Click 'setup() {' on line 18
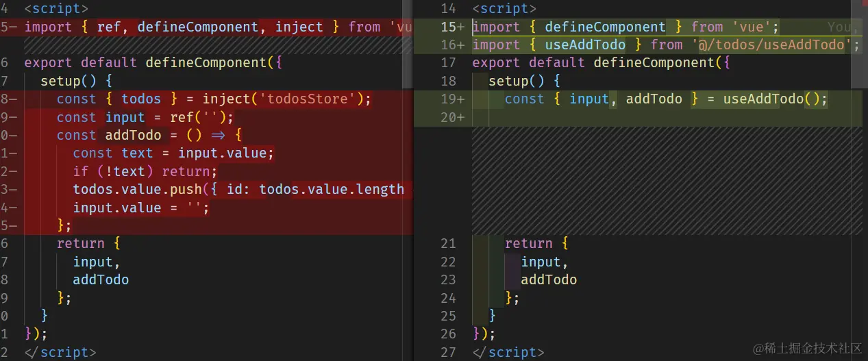Screen dimensions: 868x361 point(525,81)
